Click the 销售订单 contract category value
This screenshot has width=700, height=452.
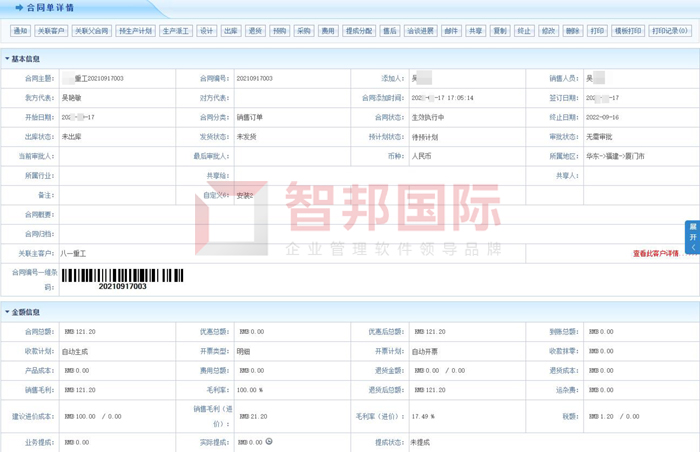[250, 117]
